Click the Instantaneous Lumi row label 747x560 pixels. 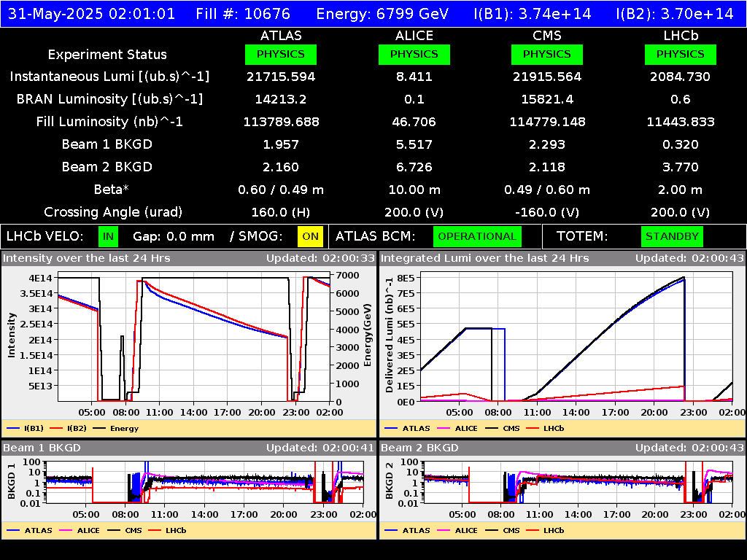click(109, 77)
